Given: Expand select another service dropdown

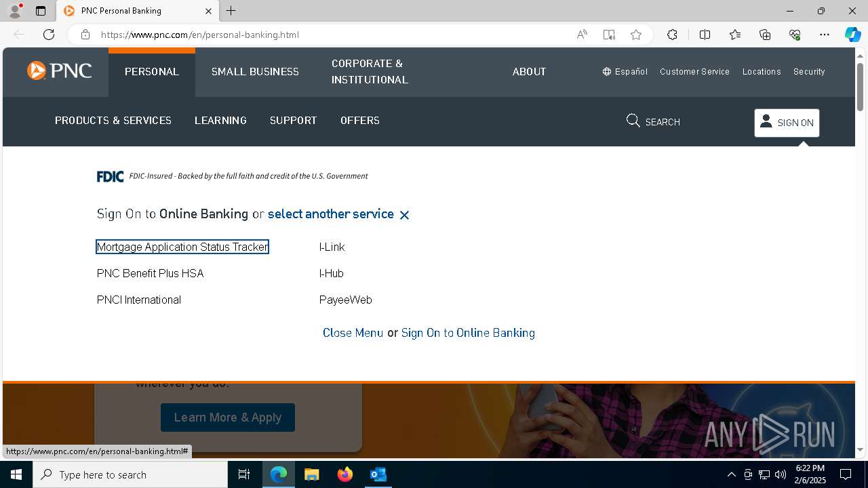Looking at the screenshot, I should coord(331,214).
